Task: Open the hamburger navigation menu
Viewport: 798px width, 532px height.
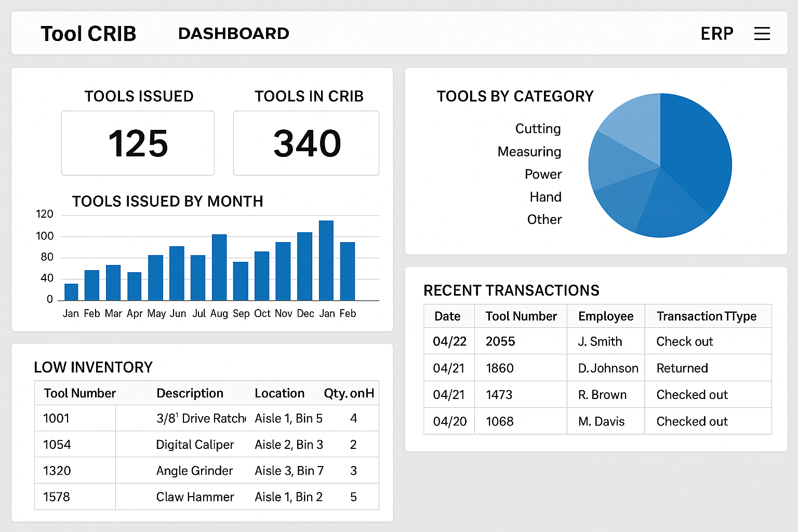Action: tap(762, 33)
